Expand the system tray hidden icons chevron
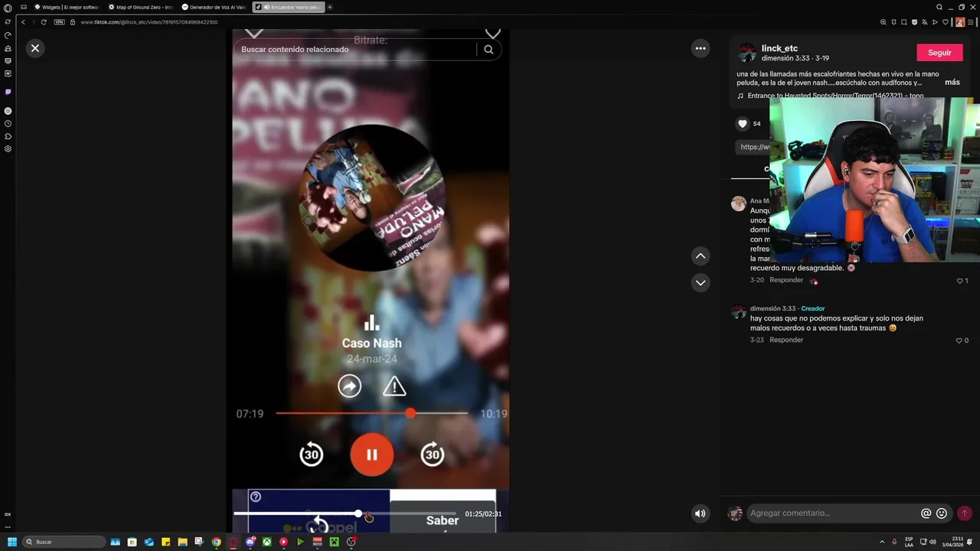Viewport: 980px width, 551px height. coord(881,542)
